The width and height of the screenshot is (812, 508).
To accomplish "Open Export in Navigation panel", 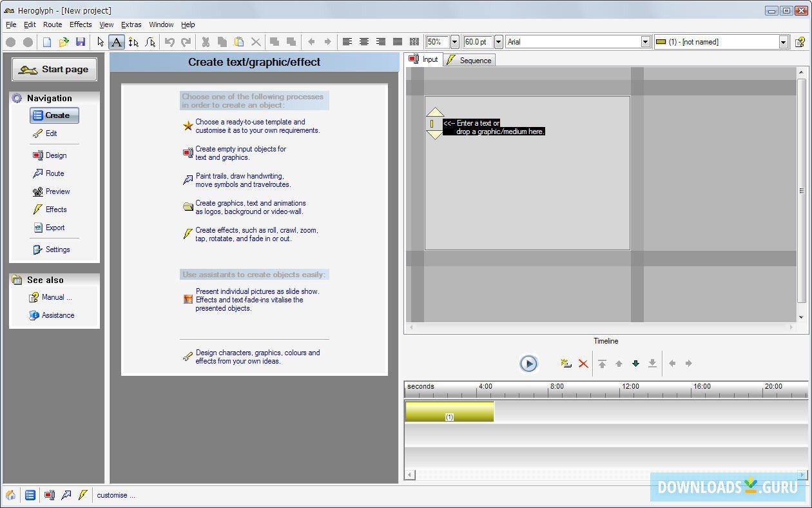I will 55,228.
